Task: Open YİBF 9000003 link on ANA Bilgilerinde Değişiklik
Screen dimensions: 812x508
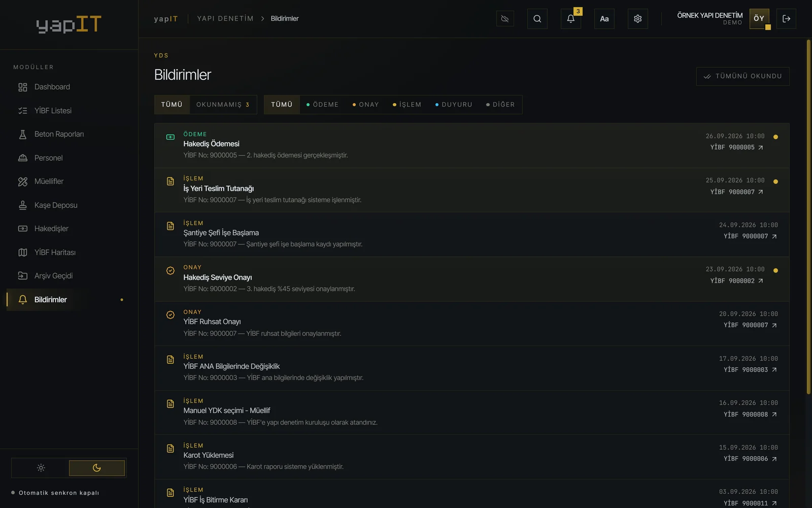Action: (x=750, y=370)
